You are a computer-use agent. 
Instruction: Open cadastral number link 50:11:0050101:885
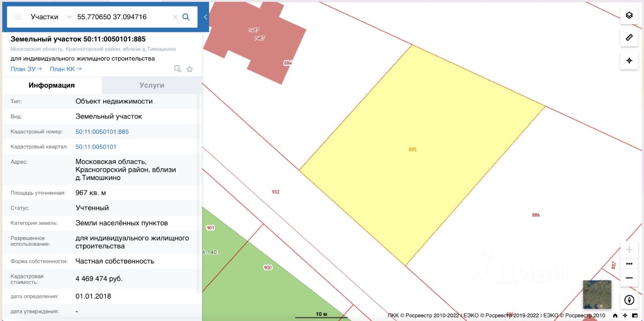pyautogui.click(x=102, y=132)
